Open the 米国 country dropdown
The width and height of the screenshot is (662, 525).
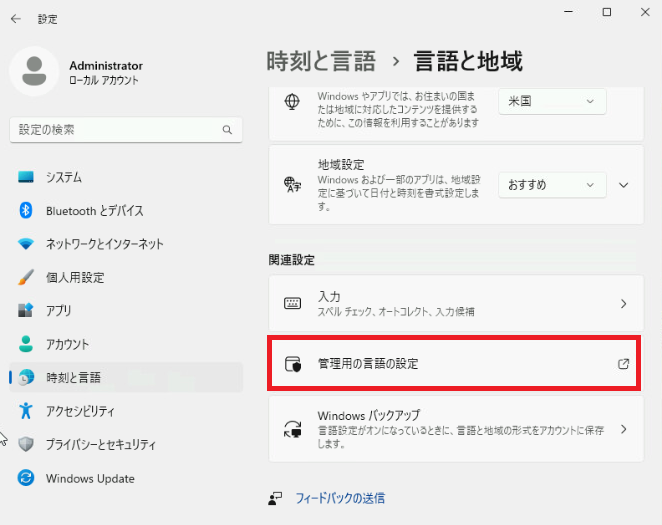click(552, 101)
